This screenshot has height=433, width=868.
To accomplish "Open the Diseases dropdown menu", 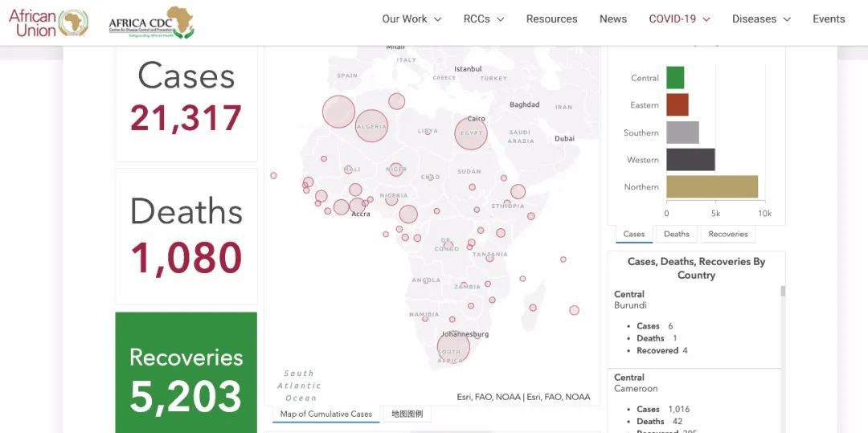I will click(x=761, y=19).
